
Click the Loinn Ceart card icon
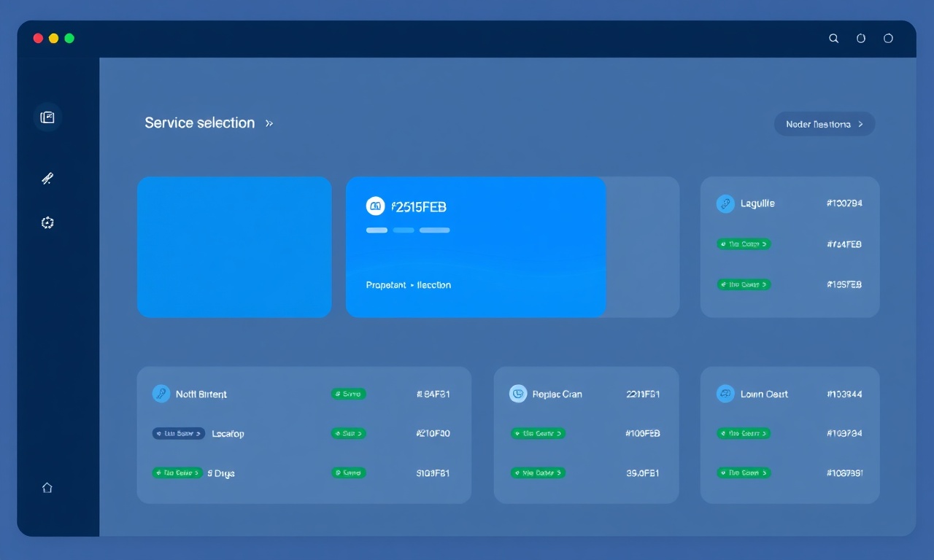725,394
